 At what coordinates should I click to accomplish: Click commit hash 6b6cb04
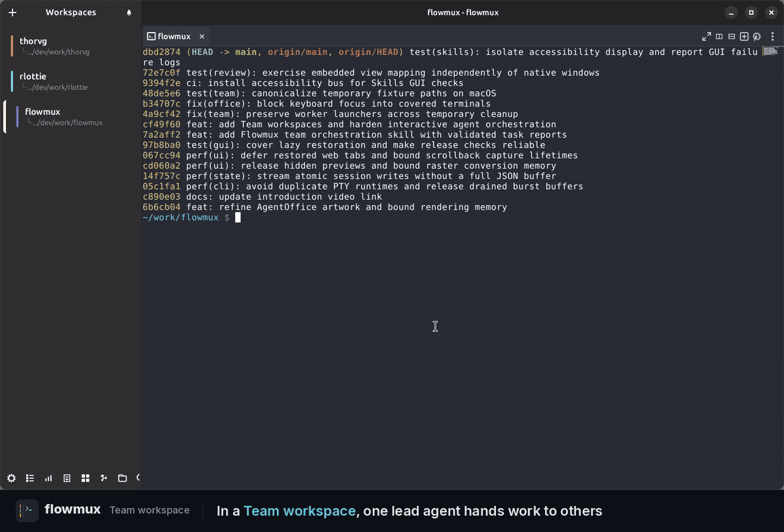pos(161,208)
